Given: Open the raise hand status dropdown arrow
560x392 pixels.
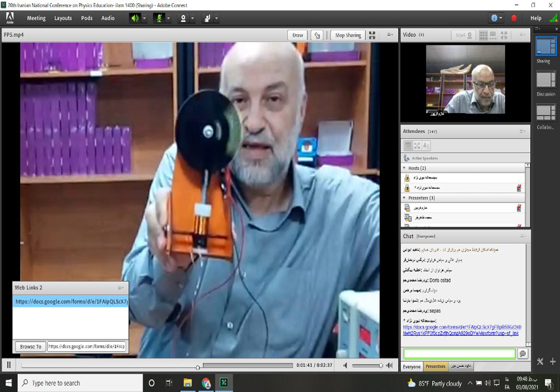Looking at the screenshot, I should tap(216, 18).
